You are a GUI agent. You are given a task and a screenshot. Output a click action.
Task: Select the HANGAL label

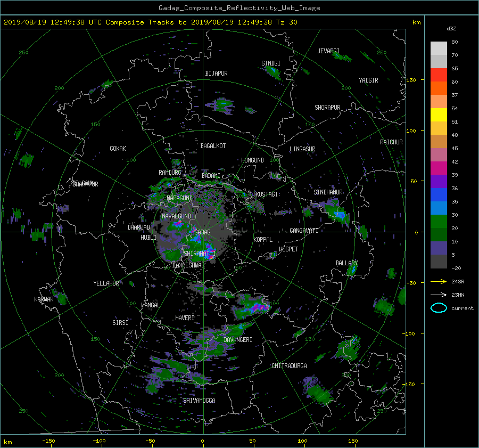(150, 305)
